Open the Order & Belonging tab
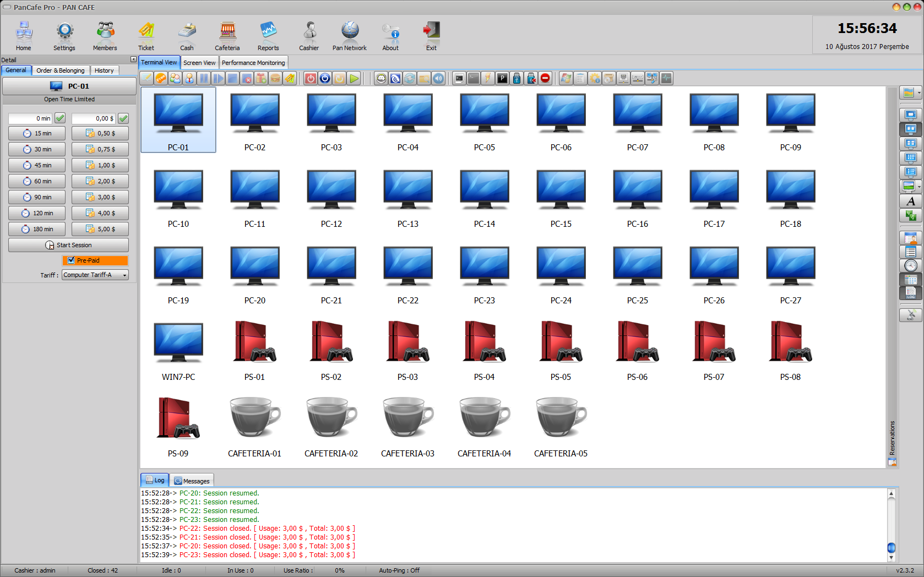This screenshot has width=924, height=577. pos(61,70)
